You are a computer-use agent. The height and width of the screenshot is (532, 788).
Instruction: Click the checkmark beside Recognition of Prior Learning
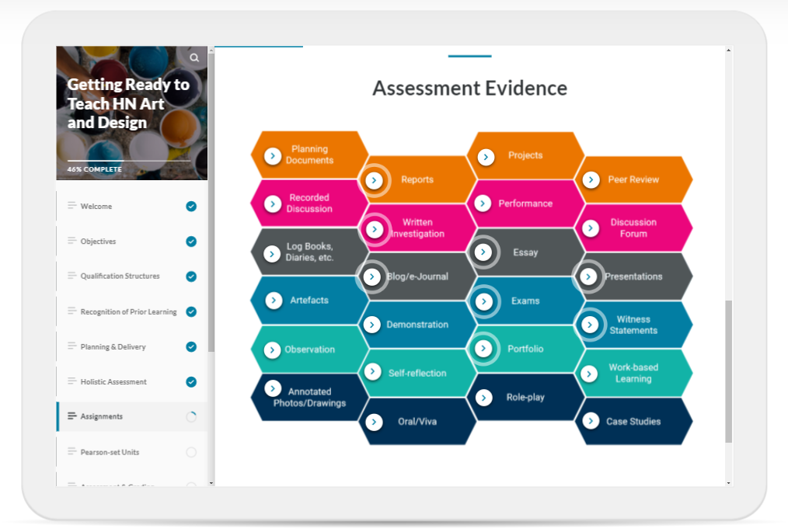coord(191,312)
